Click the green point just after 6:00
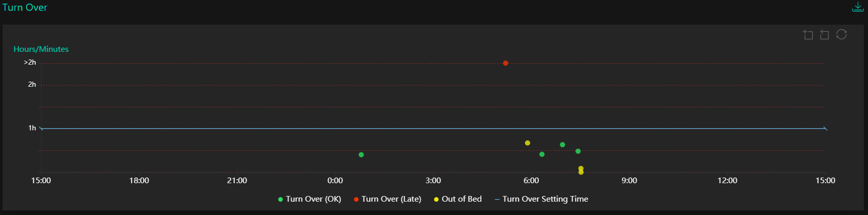 coord(542,154)
